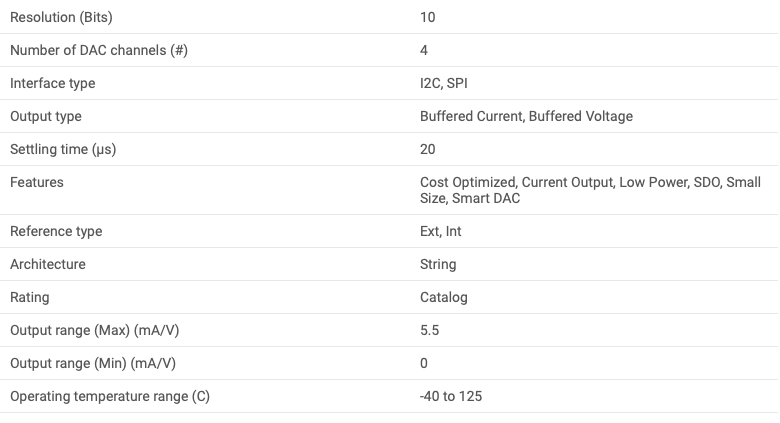Click the Interface type label
780x423 pixels.
[x=53, y=83]
